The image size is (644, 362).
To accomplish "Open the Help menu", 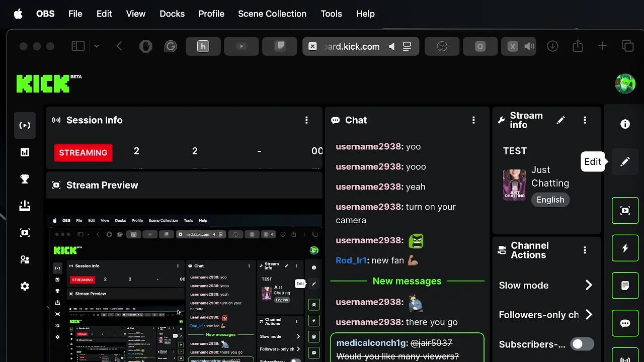I will pos(365,14).
